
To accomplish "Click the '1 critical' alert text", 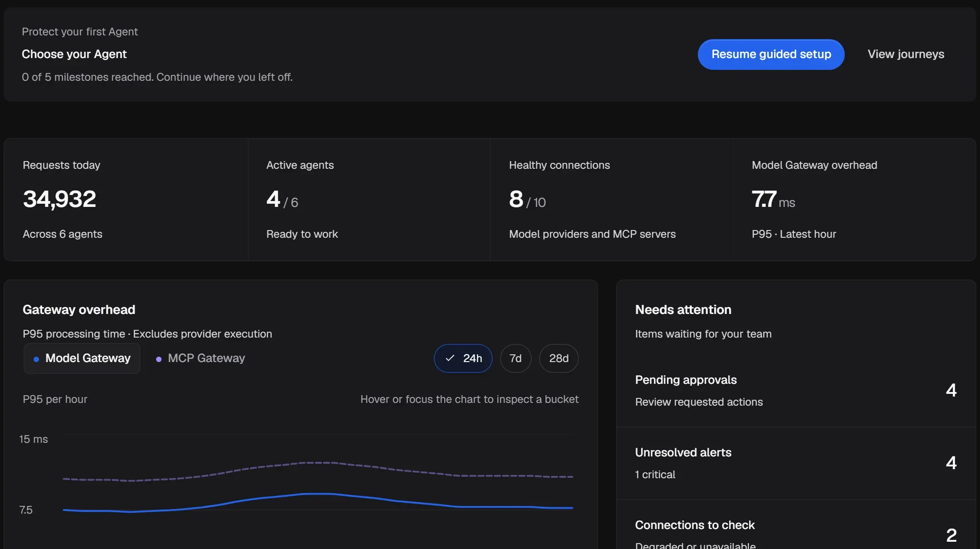I will coord(655,475).
